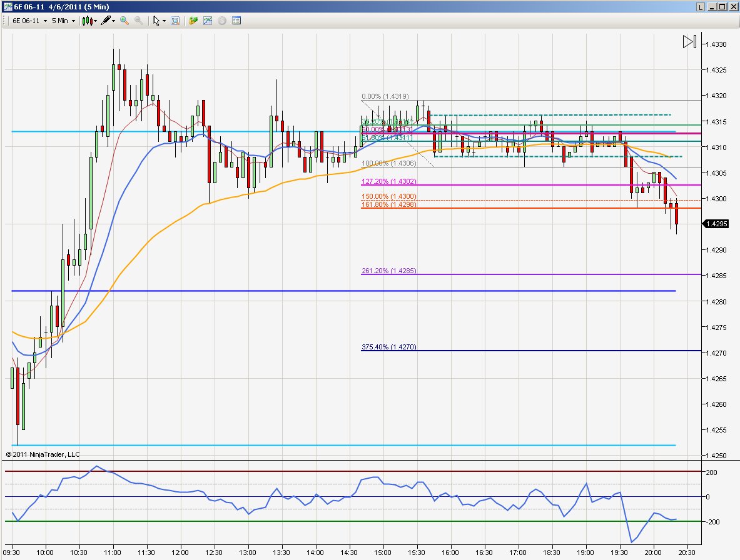Image resolution: width=740 pixels, height=560 pixels.
Task: Click the greyed strategies round icon
Action: pos(222,21)
